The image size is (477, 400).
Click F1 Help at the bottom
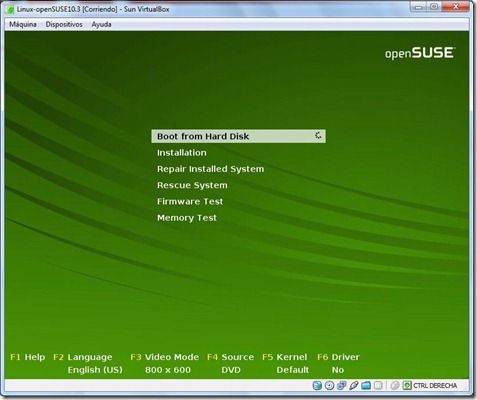click(x=28, y=357)
